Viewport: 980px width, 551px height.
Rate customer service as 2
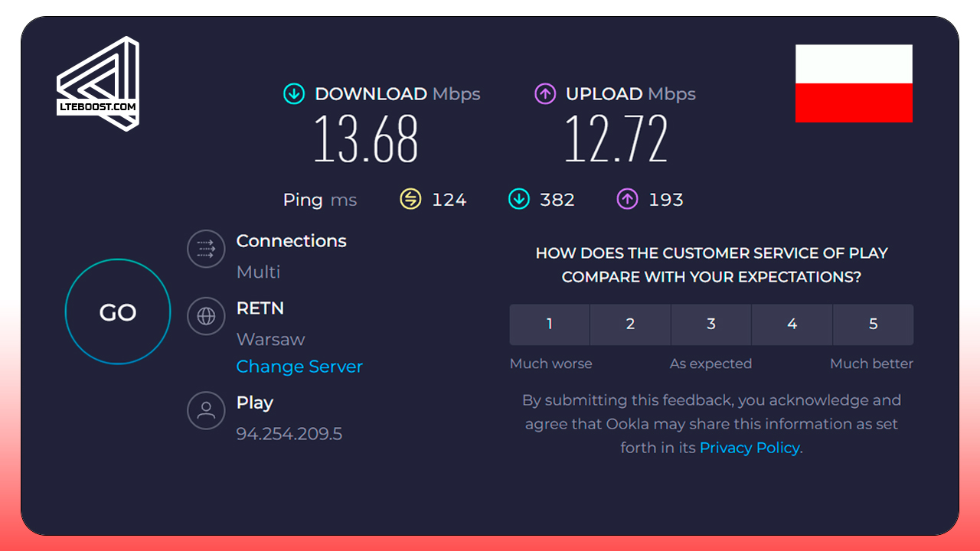coord(630,324)
